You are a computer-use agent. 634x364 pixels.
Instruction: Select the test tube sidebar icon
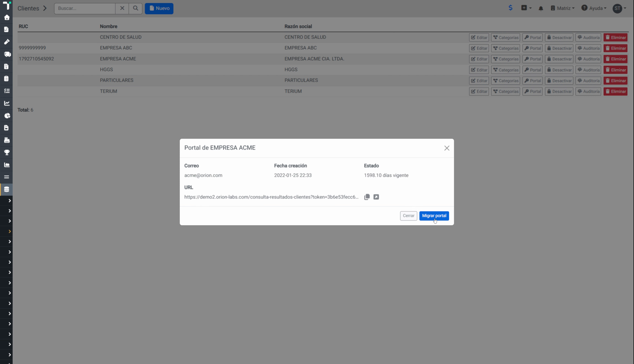tap(7, 42)
